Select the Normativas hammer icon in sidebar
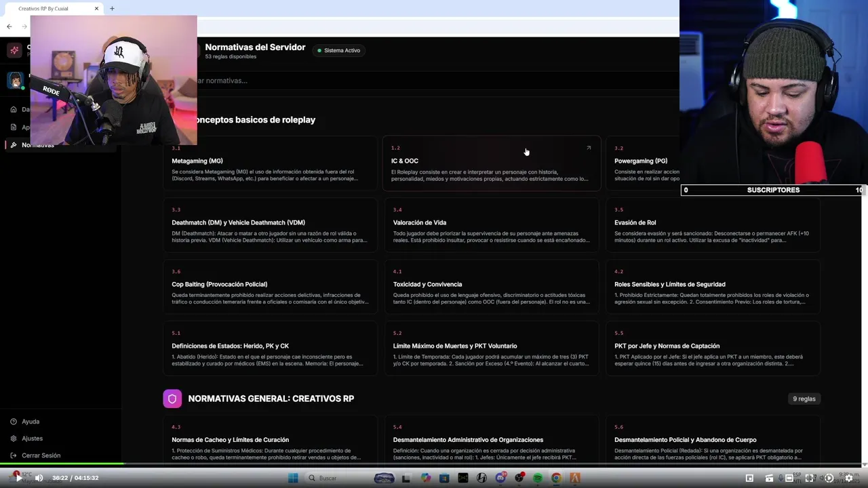The width and height of the screenshot is (868, 488). [14, 145]
